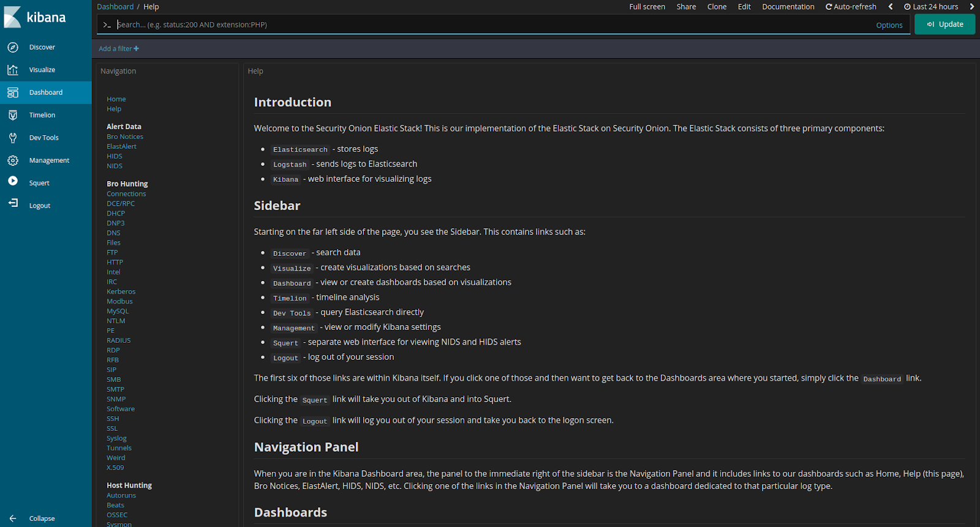
Task: Click the Kibana logo
Action: coord(35,17)
